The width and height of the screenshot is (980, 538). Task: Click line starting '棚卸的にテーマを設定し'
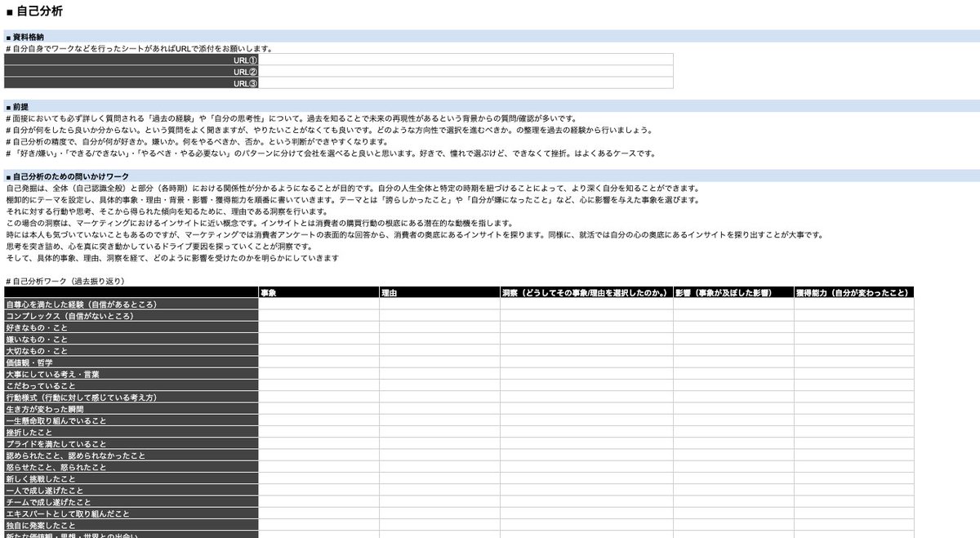click(x=352, y=200)
